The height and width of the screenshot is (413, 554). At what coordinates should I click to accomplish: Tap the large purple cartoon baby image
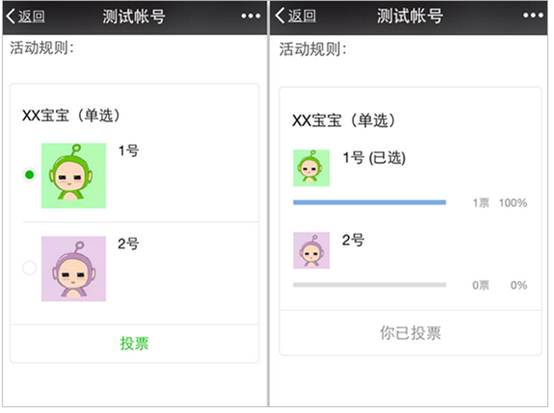coord(73,269)
